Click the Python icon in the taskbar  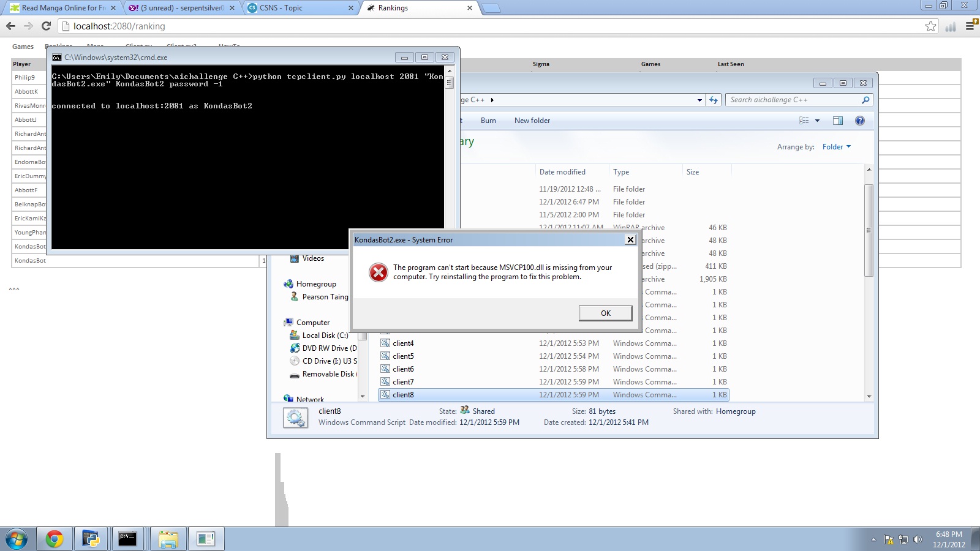click(91, 539)
